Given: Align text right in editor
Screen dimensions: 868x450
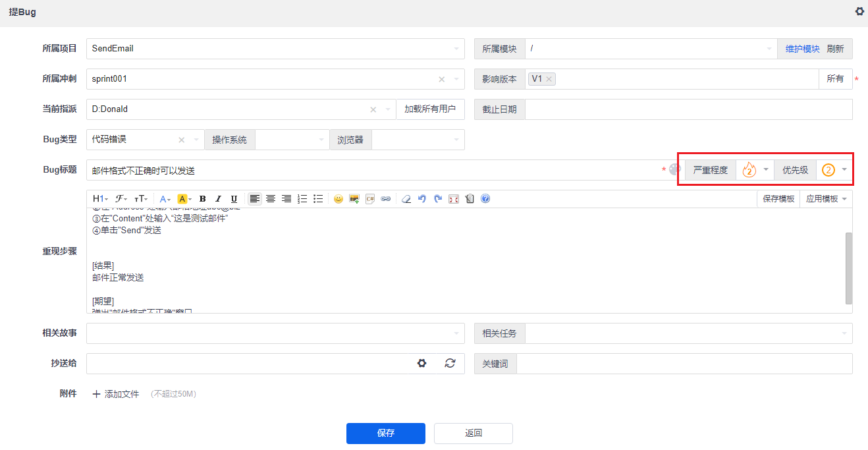Looking at the screenshot, I should click(286, 198).
